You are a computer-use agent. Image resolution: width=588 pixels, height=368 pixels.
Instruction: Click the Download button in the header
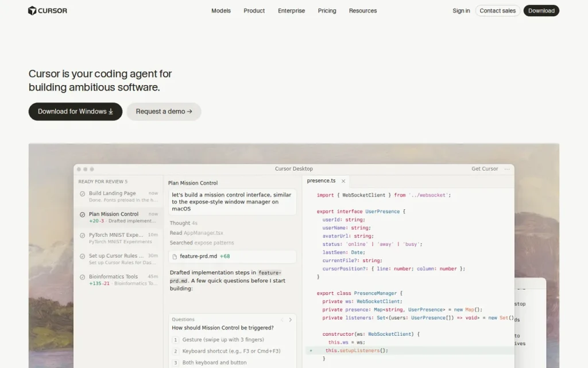click(x=541, y=11)
